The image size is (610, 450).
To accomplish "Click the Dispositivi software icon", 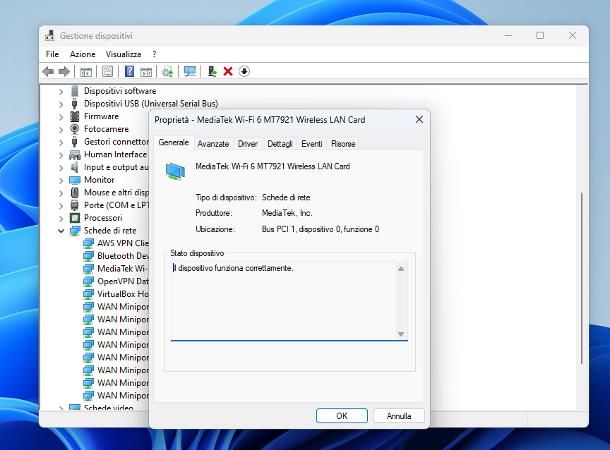I will pos(75,91).
